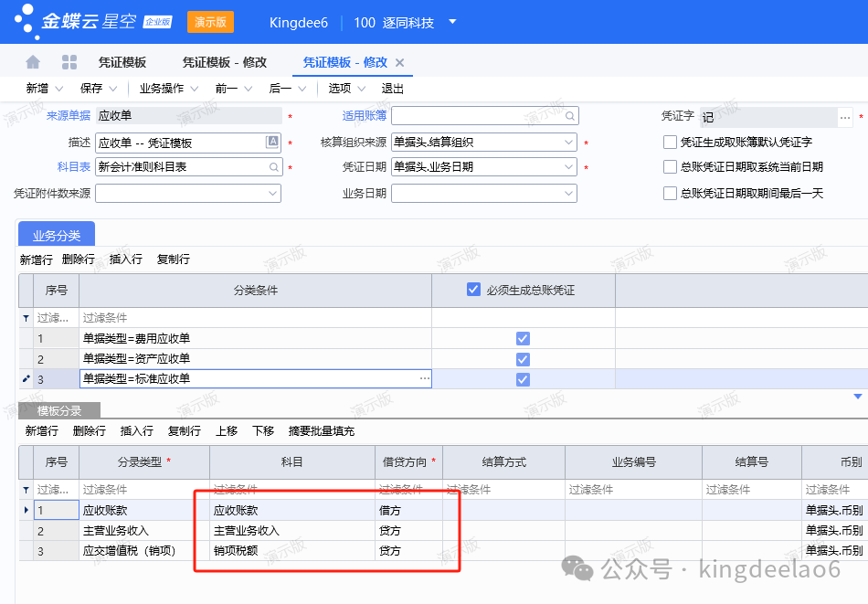Click the home icon in tab bar

33,62
